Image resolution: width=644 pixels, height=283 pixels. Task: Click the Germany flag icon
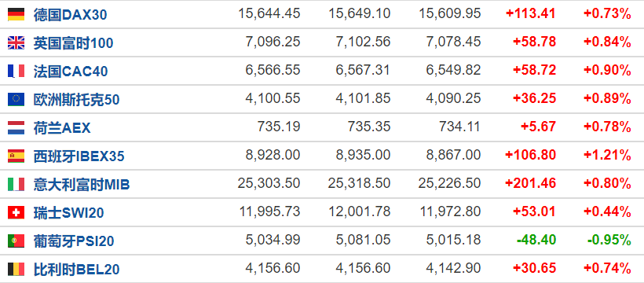[16, 14]
